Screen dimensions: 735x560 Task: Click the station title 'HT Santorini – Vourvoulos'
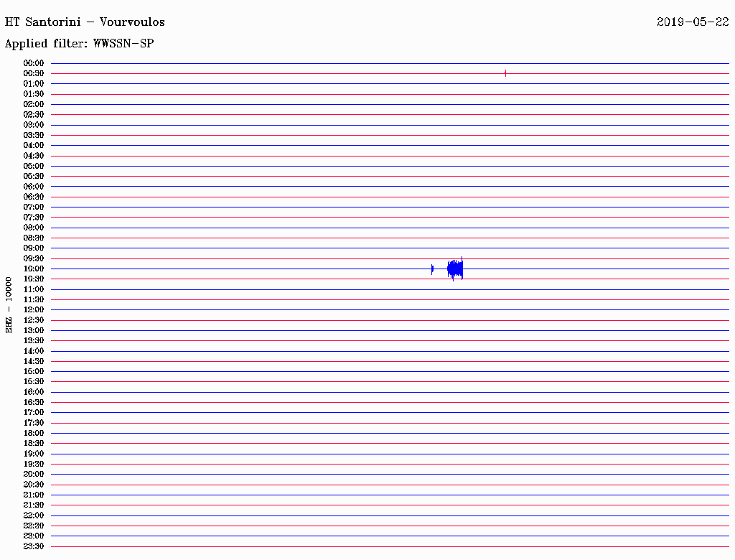tap(85, 22)
